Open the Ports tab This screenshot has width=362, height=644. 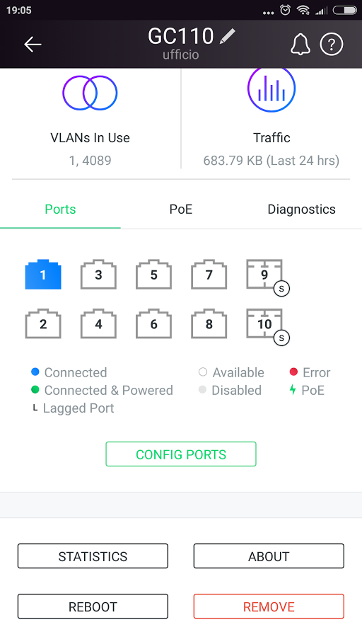coord(60,209)
